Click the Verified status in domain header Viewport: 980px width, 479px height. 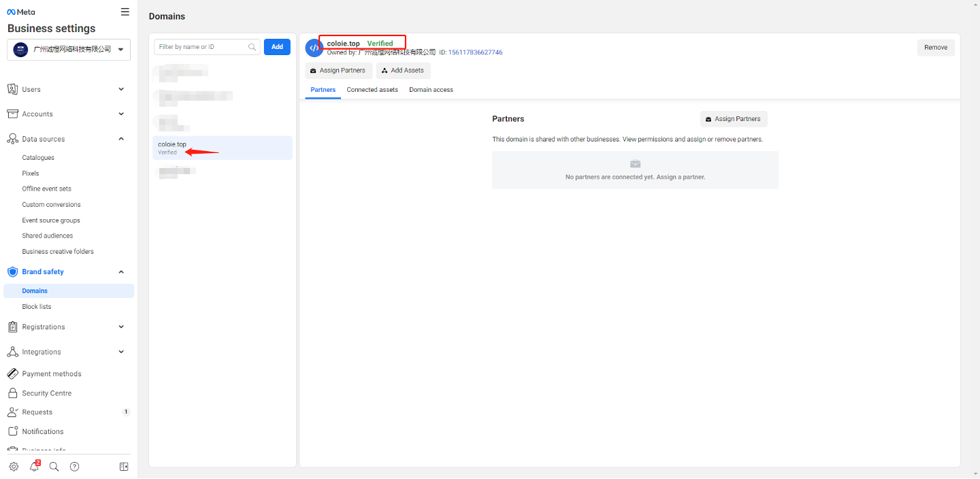380,44
